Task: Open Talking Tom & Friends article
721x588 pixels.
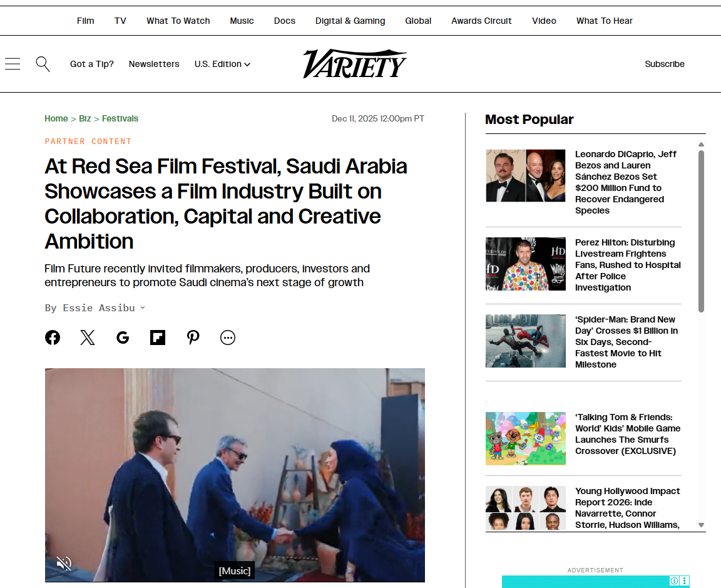Action: 628,434
